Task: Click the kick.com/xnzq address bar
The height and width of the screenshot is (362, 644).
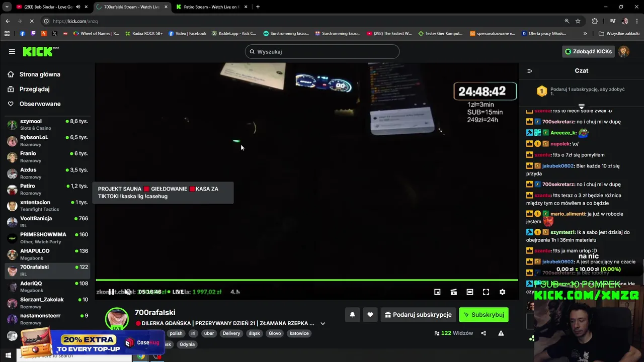Action: coord(302,21)
